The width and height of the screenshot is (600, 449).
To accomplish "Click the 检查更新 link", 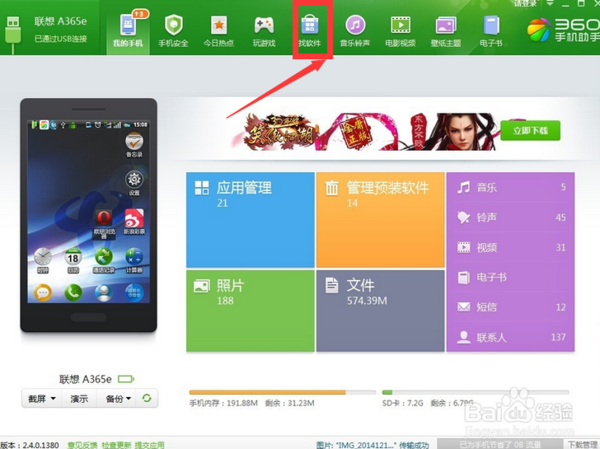I will click(116, 445).
